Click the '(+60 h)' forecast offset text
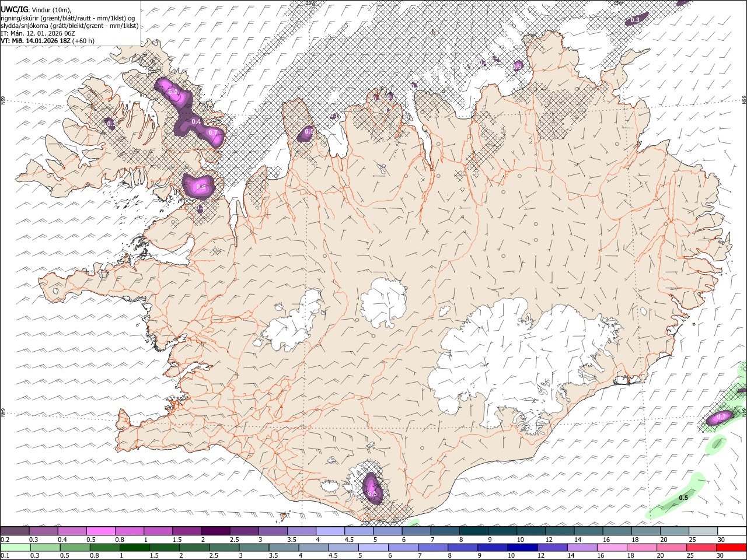 coord(83,41)
